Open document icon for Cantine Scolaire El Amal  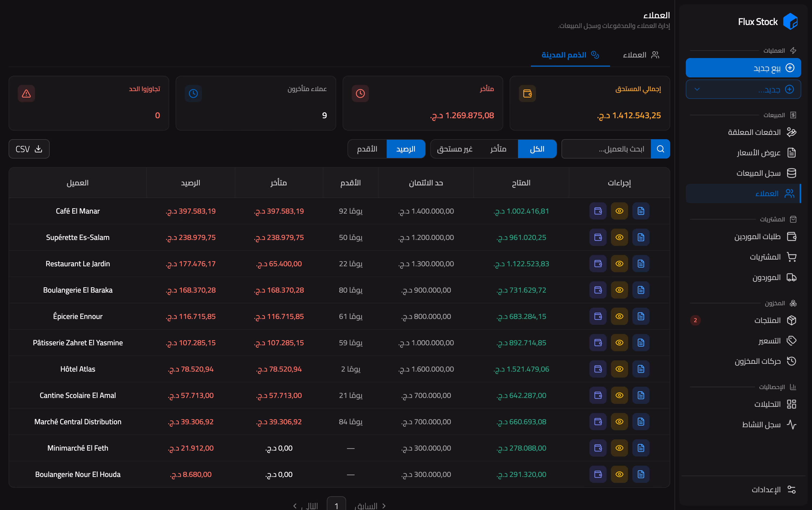point(641,395)
